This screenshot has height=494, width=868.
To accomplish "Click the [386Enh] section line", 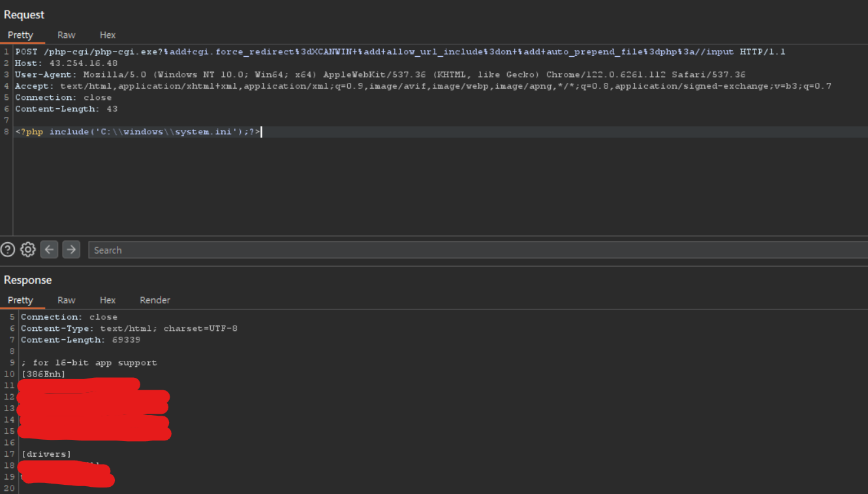I will pos(43,374).
